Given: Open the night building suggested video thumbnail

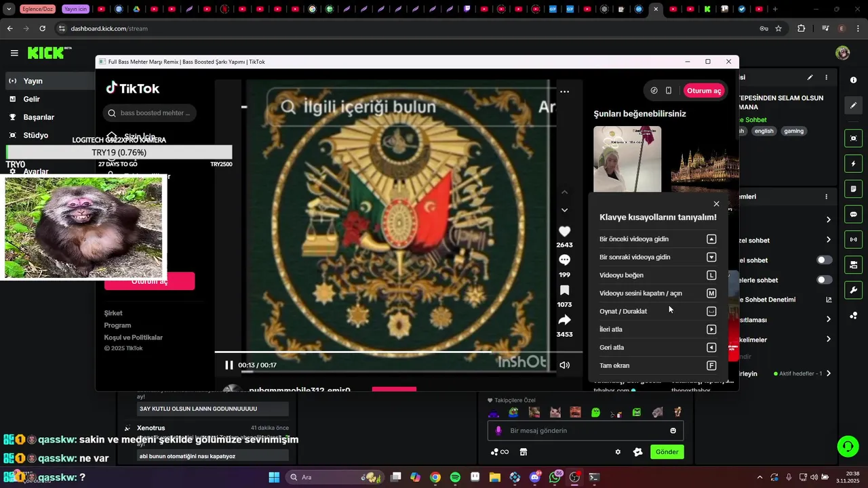Looking at the screenshot, I should tap(705, 159).
